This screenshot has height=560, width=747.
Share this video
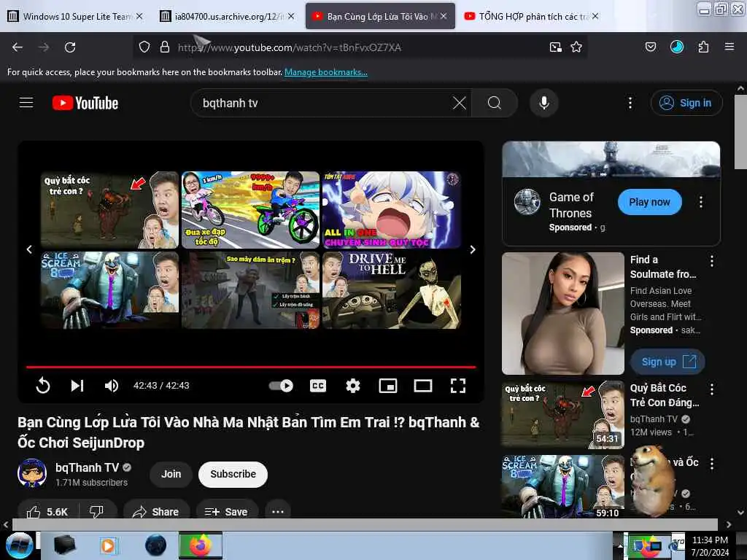click(156, 511)
